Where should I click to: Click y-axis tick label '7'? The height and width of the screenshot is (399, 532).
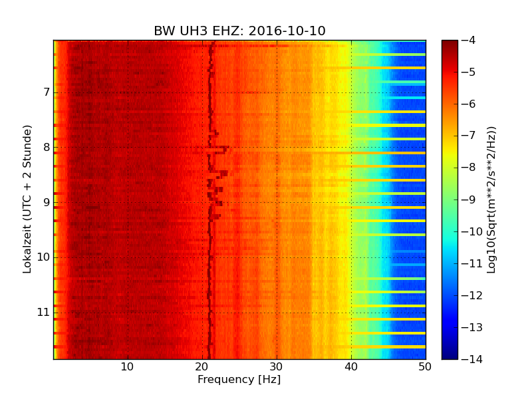[x=47, y=92]
